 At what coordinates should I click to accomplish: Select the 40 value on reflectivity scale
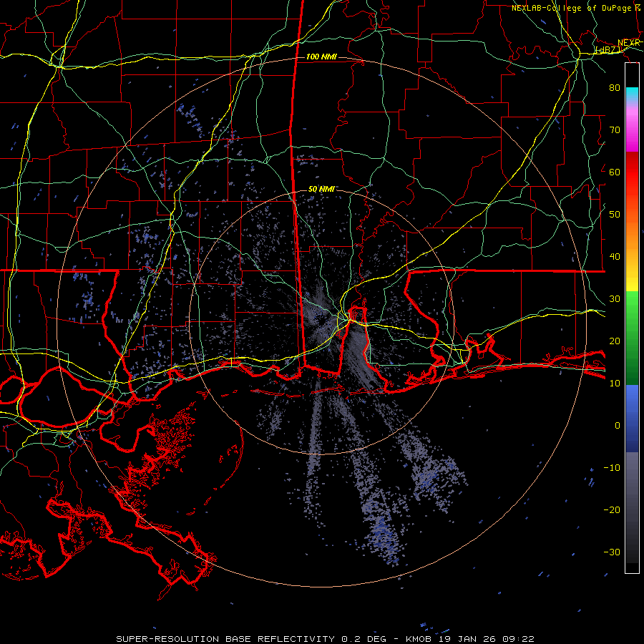(x=615, y=257)
